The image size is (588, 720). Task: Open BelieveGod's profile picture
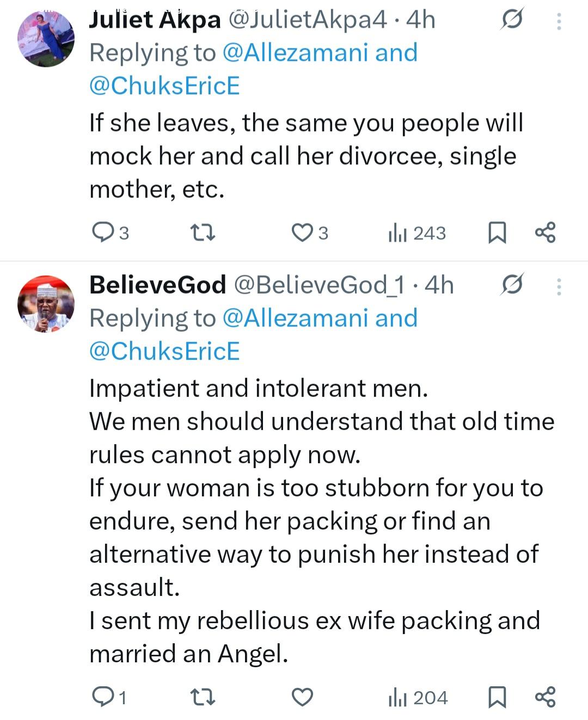pyautogui.click(x=46, y=304)
